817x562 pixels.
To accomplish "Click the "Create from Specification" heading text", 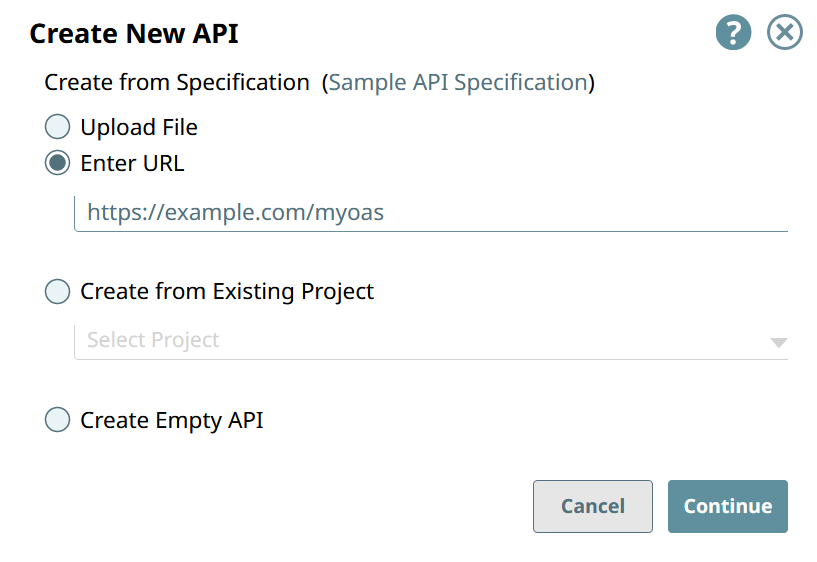I will tap(177, 83).
